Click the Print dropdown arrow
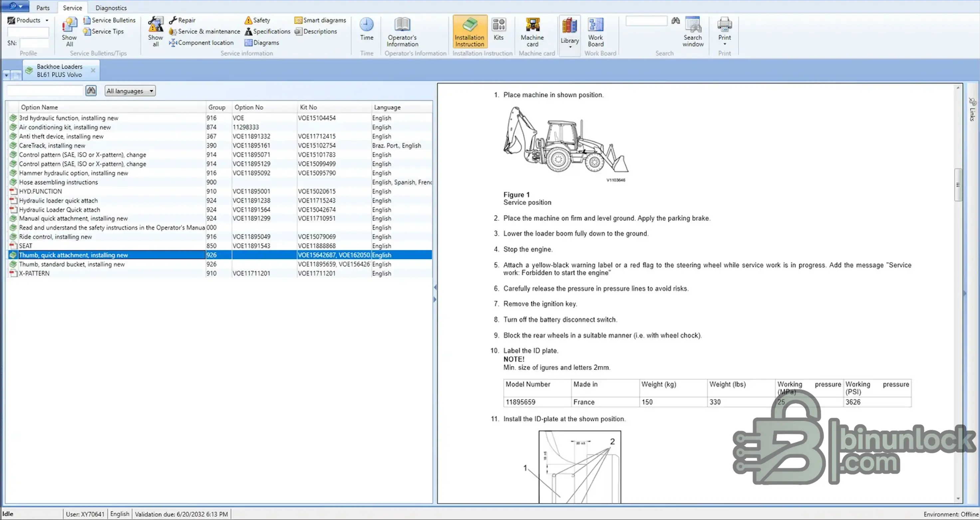The height and width of the screenshot is (520, 980). [x=724, y=44]
